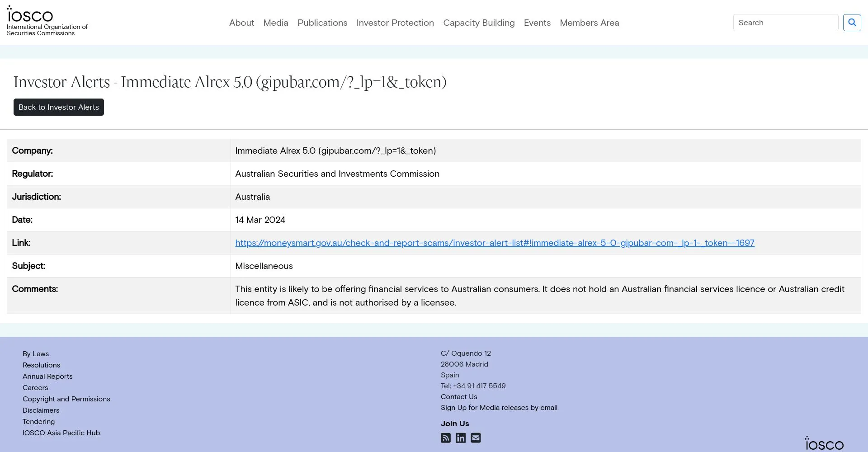Open the Contact Us footer link
The width and height of the screenshot is (868, 452).
(459, 397)
